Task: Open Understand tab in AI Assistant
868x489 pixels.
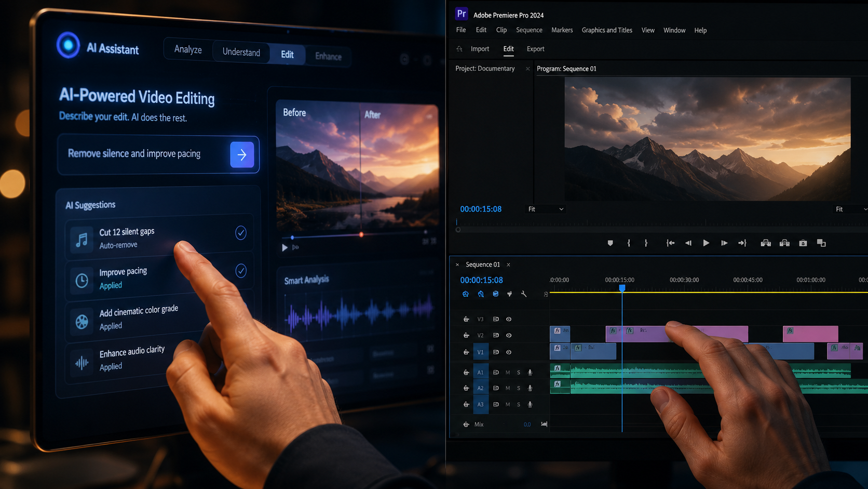Action: [241, 52]
